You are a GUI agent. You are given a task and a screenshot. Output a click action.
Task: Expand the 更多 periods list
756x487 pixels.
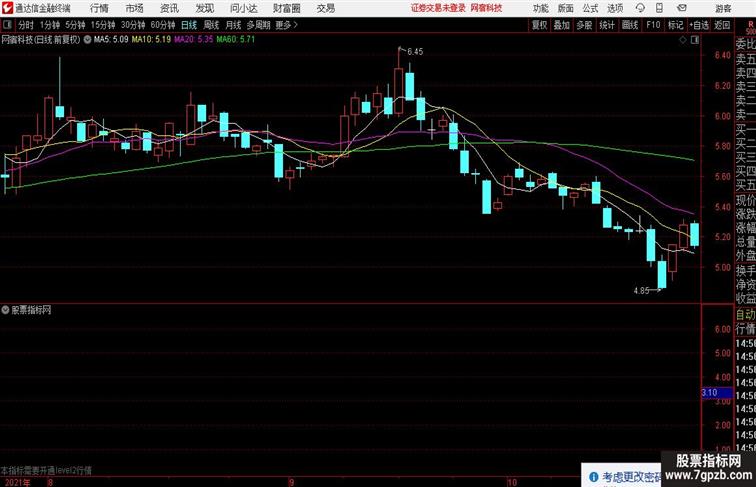286,25
